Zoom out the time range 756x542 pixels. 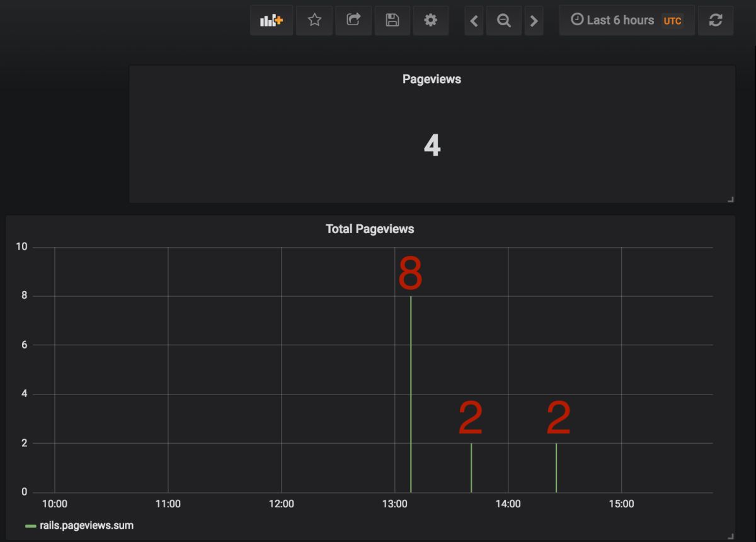(504, 20)
